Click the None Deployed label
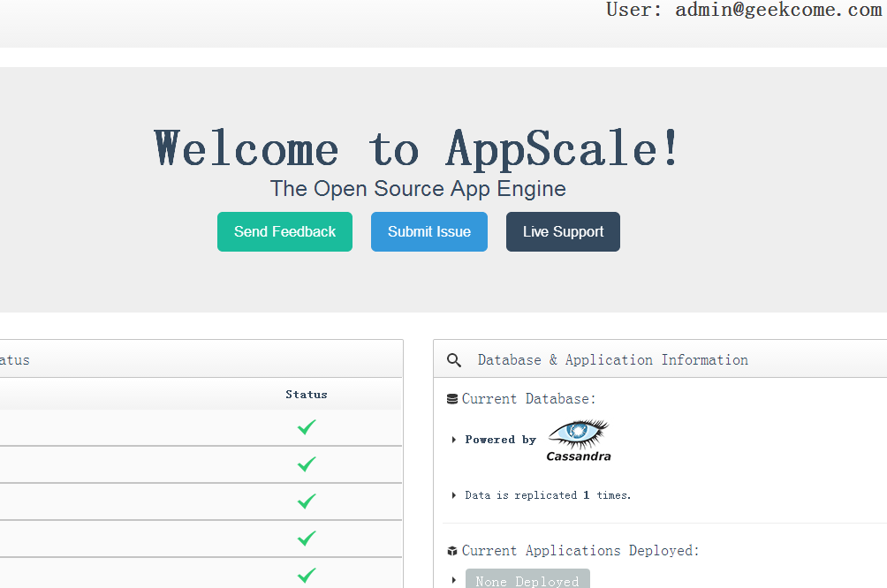 click(x=527, y=579)
